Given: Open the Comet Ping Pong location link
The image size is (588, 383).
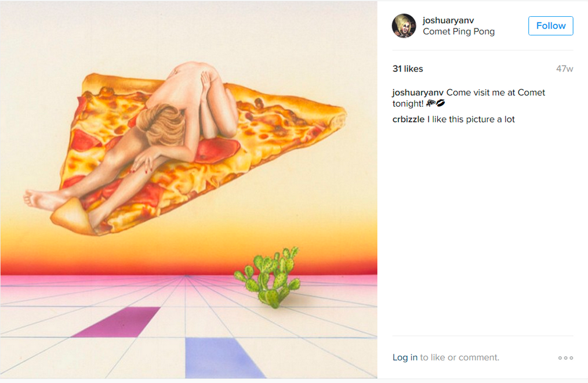Looking at the screenshot, I should pyautogui.click(x=459, y=31).
